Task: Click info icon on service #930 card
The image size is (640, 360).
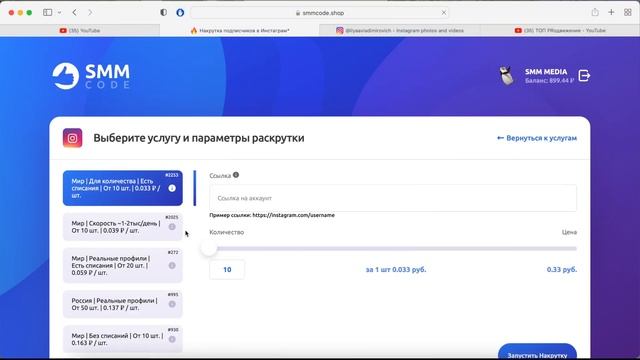Action: 172,339
